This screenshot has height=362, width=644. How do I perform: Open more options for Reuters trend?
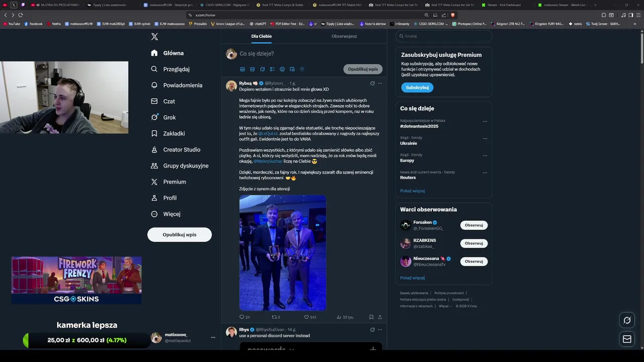coord(485,172)
